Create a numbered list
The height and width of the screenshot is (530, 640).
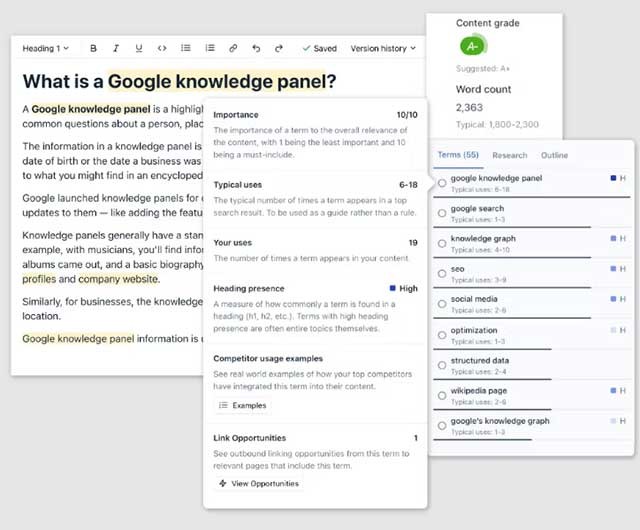(x=210, y=48)
